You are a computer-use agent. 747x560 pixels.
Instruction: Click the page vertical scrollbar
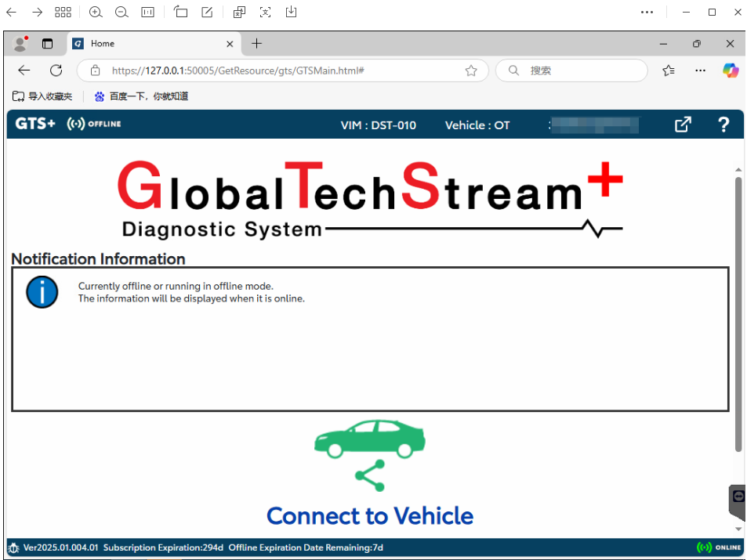[x=738, y=314]
